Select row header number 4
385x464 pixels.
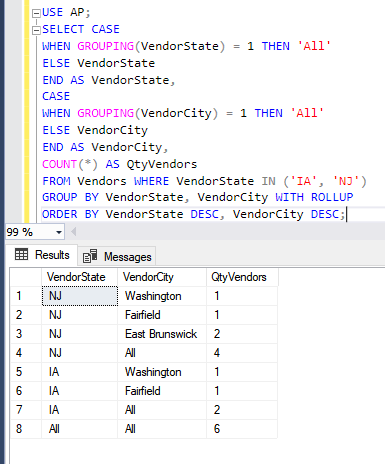pyautogui.click(x=26, y=353)
